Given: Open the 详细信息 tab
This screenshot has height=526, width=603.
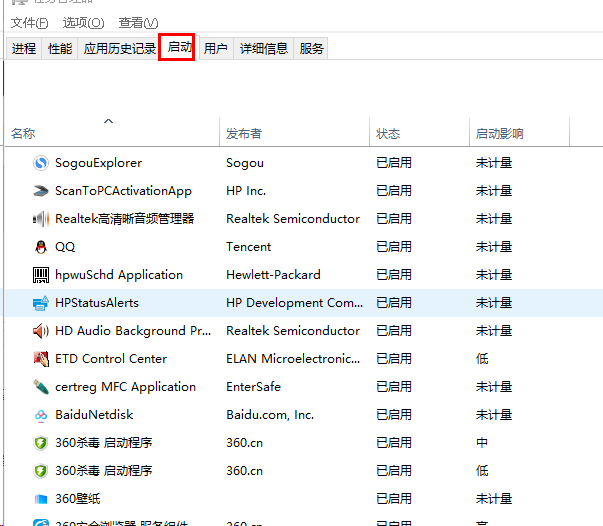Looking at the screenshot, I should point(264,48).
